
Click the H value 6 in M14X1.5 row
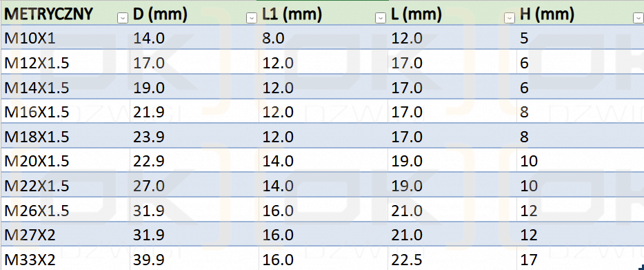coord(524,88)
